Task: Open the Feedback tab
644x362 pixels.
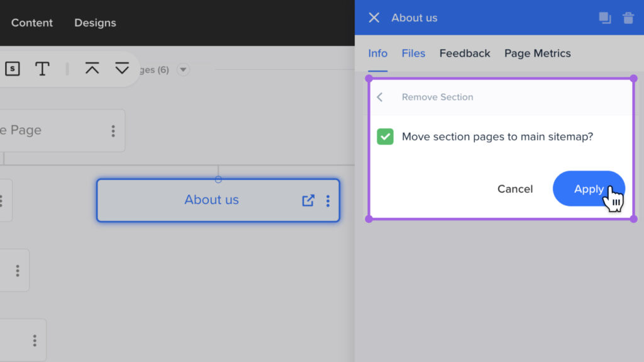Action: click(x=464, y=54)
